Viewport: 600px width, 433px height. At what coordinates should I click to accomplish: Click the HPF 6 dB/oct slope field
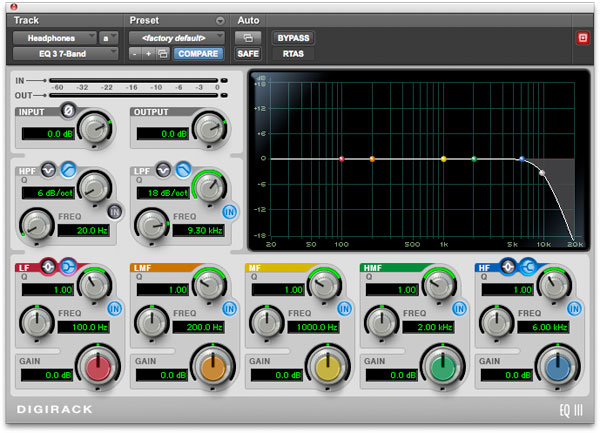pyautogui.click(x=48, y=193)
